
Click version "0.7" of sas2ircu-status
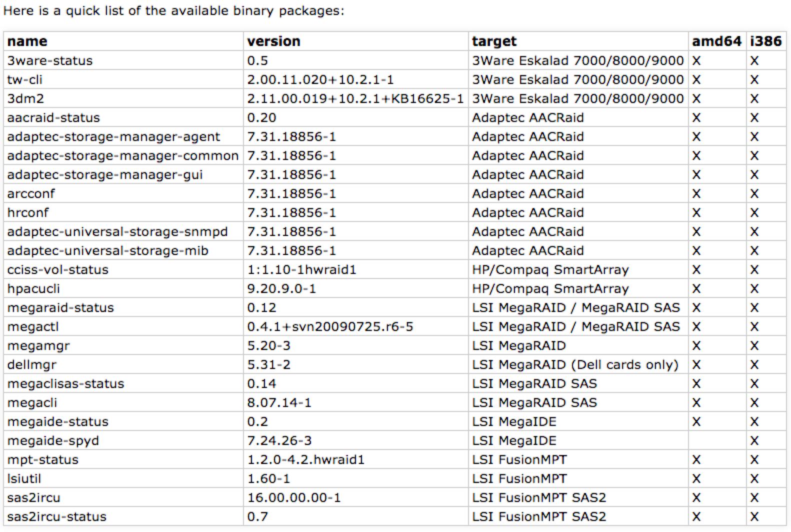[257, 516]
